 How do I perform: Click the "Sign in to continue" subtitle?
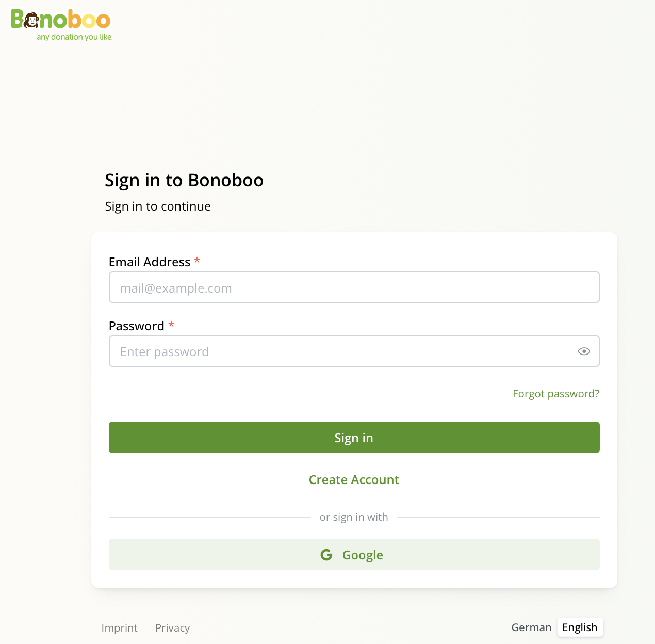coord(158,206)
